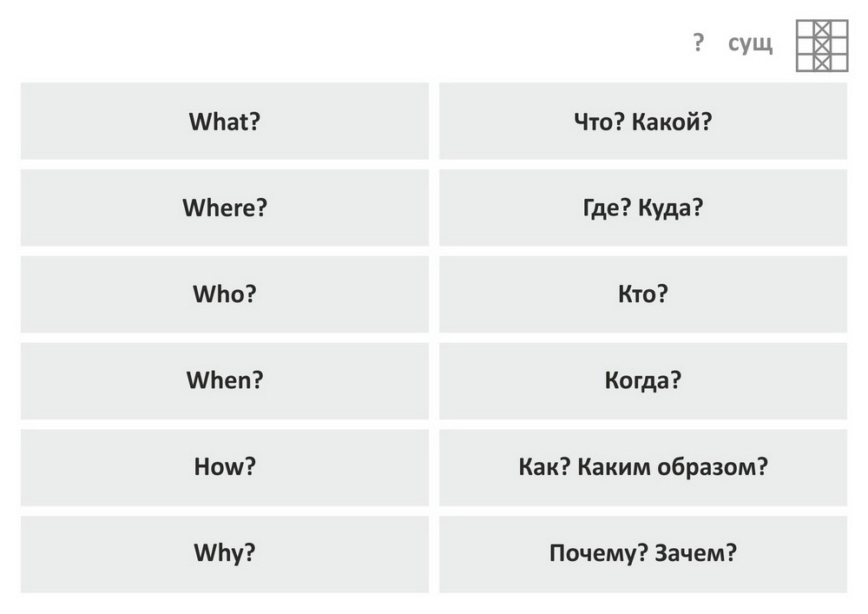
Task: Select the "Где? Куда?" translation card
Action: [x=642, y=208]
